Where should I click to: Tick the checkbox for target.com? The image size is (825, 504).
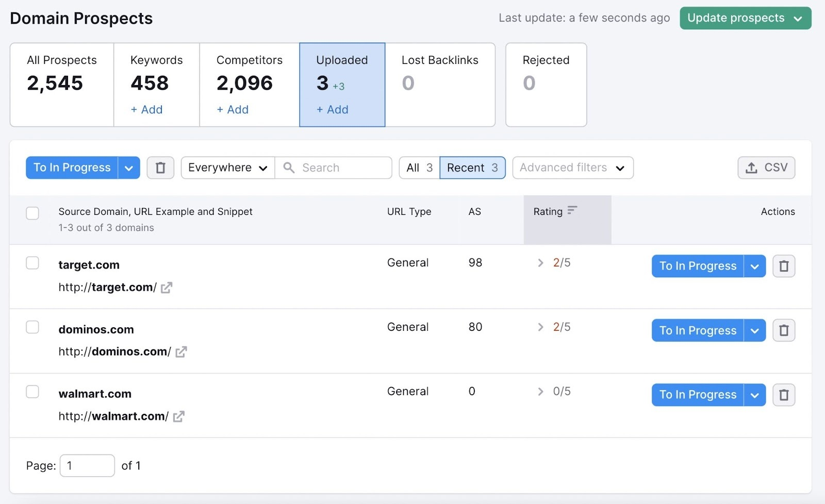32,263
